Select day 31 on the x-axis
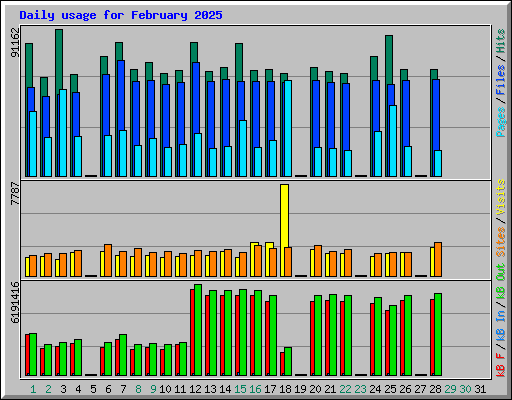Screen dimensions: 512x400 [x=480, y=389]
